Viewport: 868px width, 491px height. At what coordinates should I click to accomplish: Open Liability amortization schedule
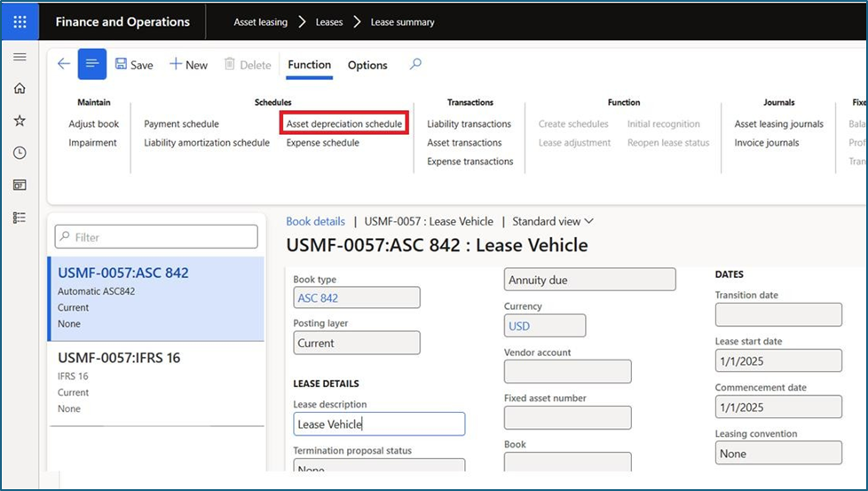pos(207,143)
